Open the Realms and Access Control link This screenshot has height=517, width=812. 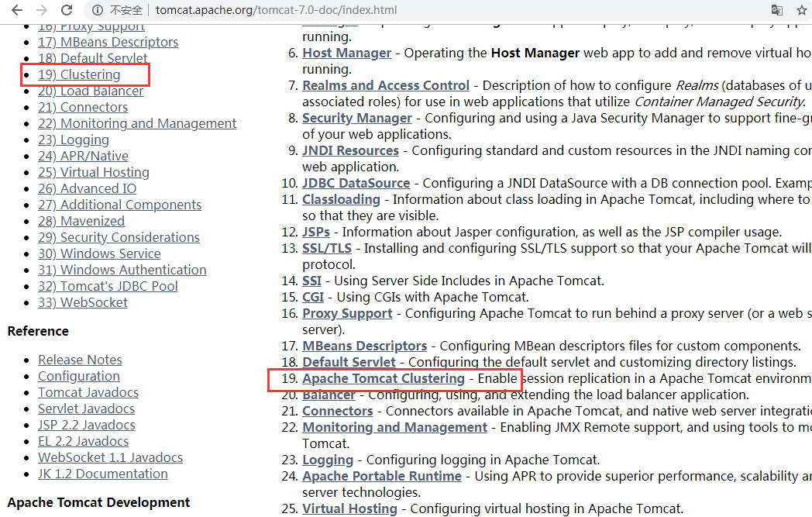click(x=386, y=85)
